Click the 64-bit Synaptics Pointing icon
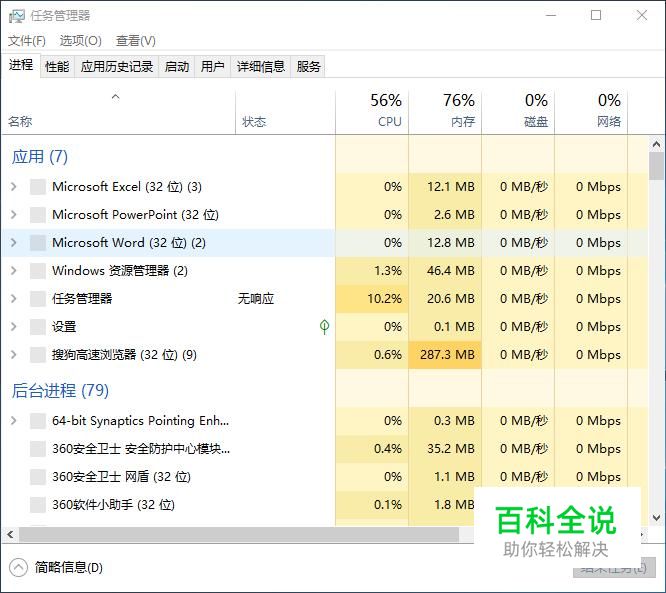This screenshot has height=593, width=666. [x=38, y=421]
